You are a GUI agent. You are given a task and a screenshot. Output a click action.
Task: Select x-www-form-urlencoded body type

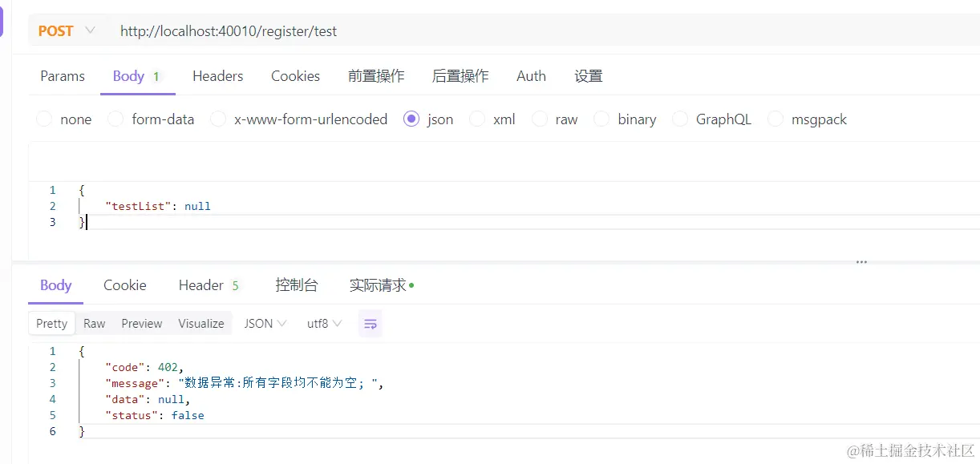pos(299,119)
